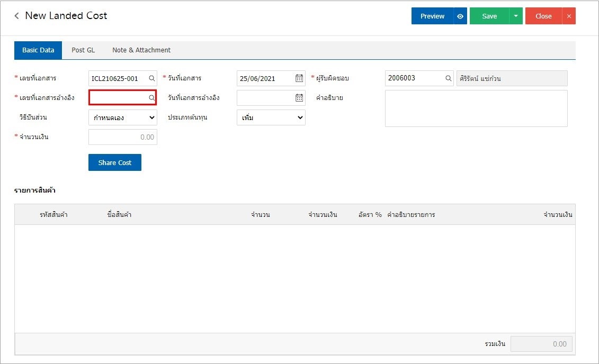Click the total (รวมเงิน) field showing 0.00
The height and width of the screenshot is (364, 599).
[x=541, y=344]
